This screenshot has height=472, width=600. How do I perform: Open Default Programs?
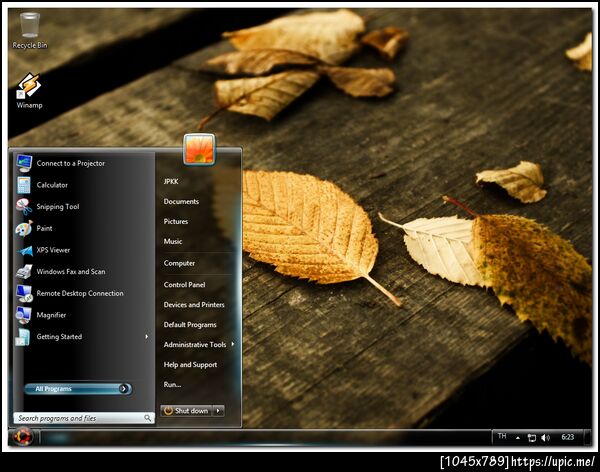pos(190,325)
